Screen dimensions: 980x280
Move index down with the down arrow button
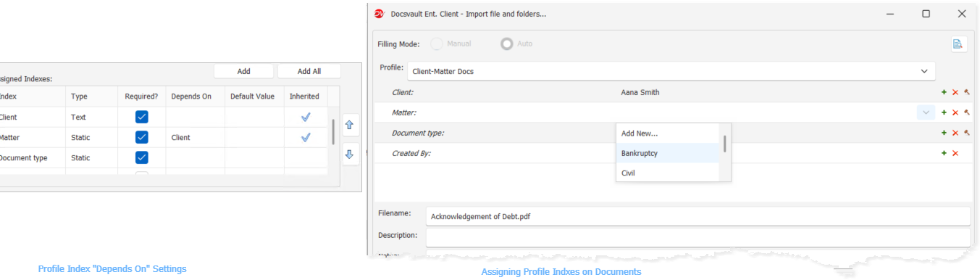(350, 154)
